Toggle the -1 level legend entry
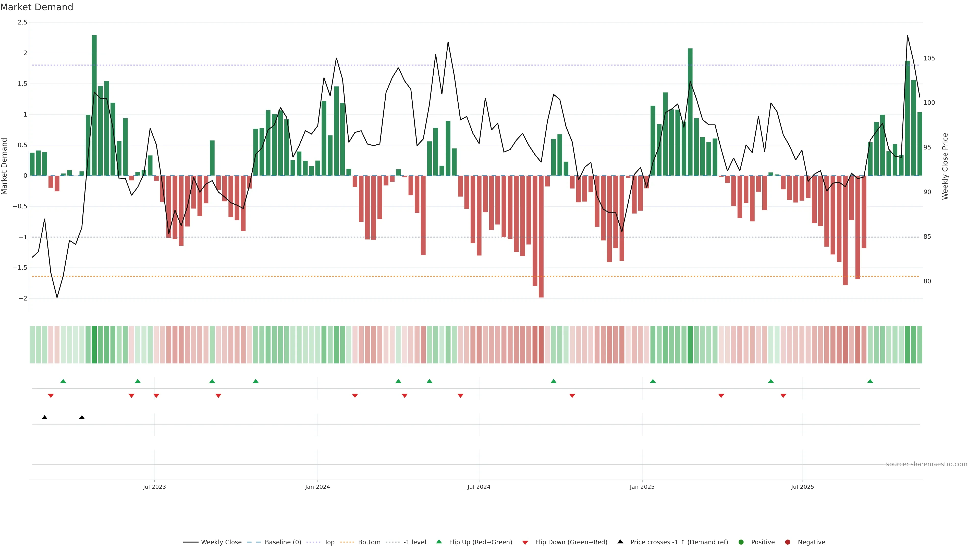 [414, 542]
